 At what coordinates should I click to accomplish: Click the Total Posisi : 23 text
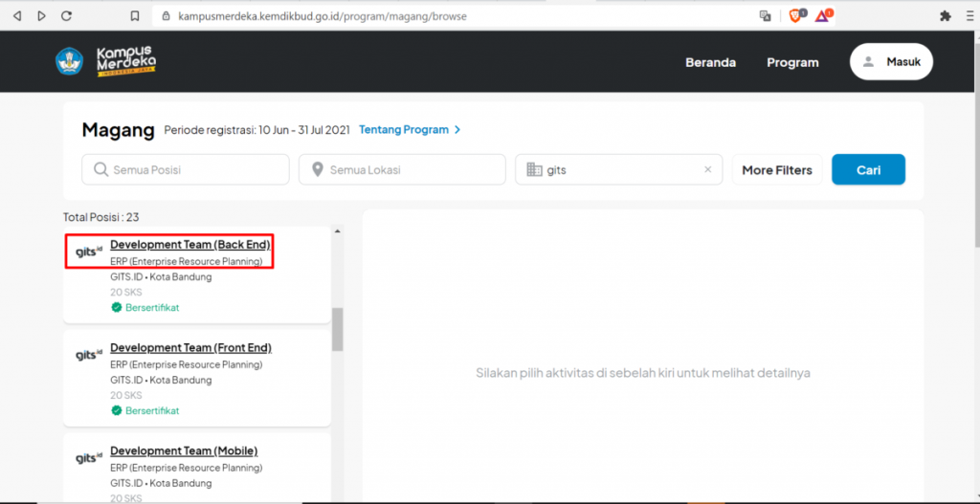pyautogui.click(x=101, y=217)
